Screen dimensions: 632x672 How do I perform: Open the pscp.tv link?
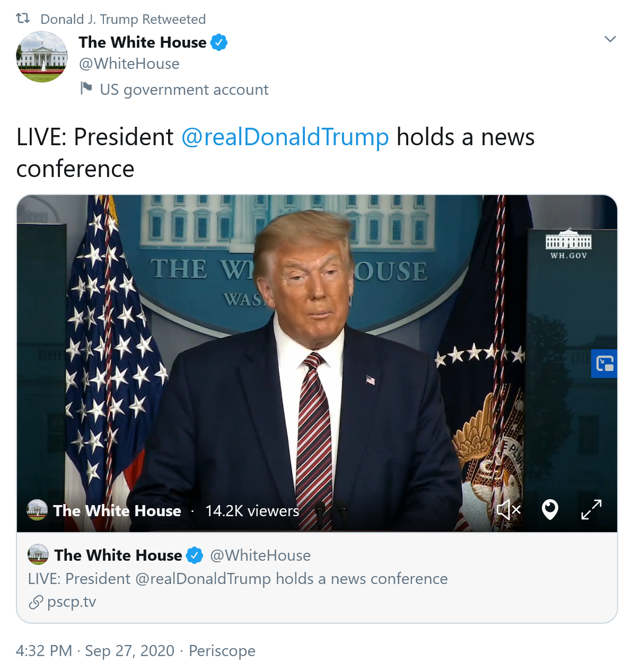point(72,602)
